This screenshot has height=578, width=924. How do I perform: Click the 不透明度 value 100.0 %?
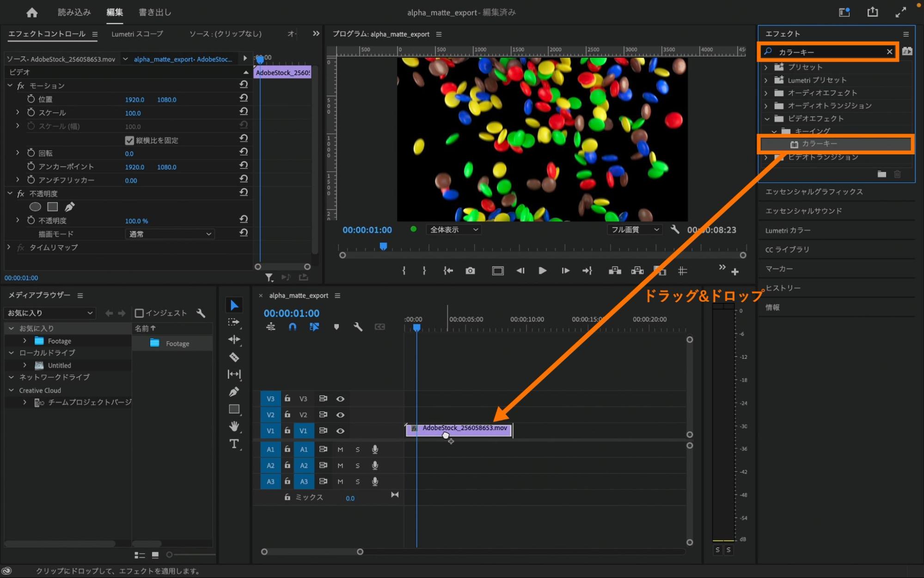point(136,221)
